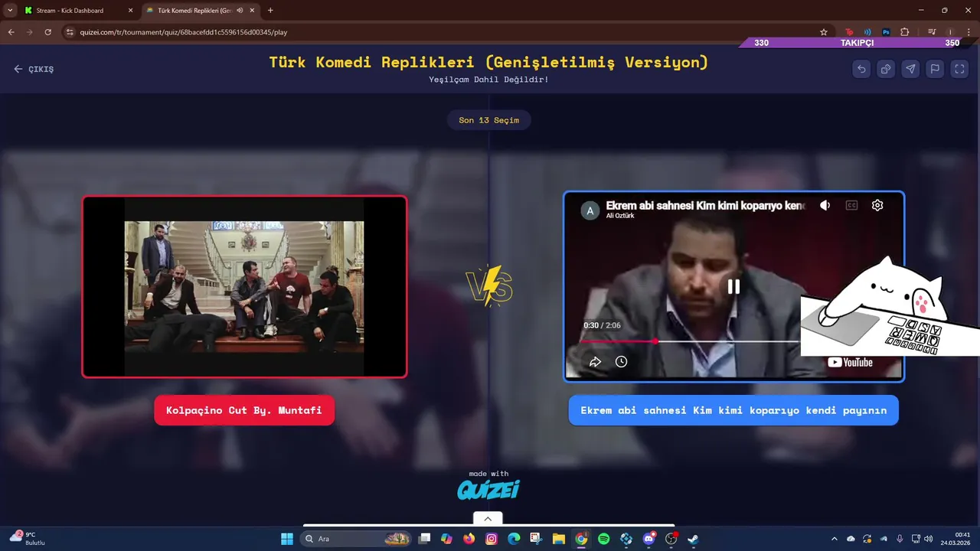This screenshot has height=551, width=980.
Task: Show hidden system tray icons
Action: (x=835, y=539)
